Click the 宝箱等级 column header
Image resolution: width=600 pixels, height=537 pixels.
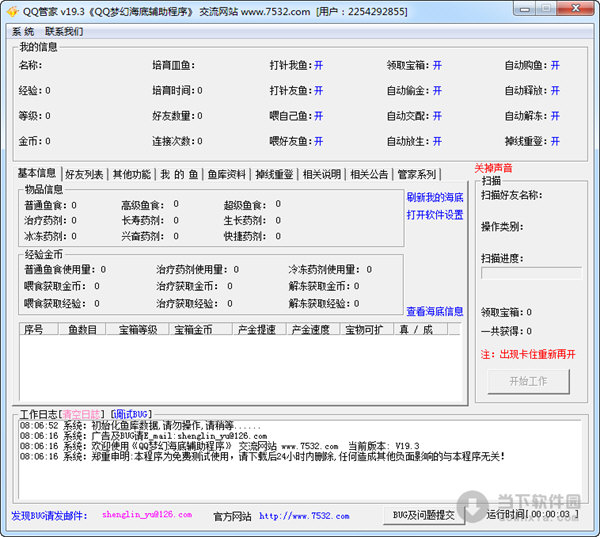(x=138, y=329)
